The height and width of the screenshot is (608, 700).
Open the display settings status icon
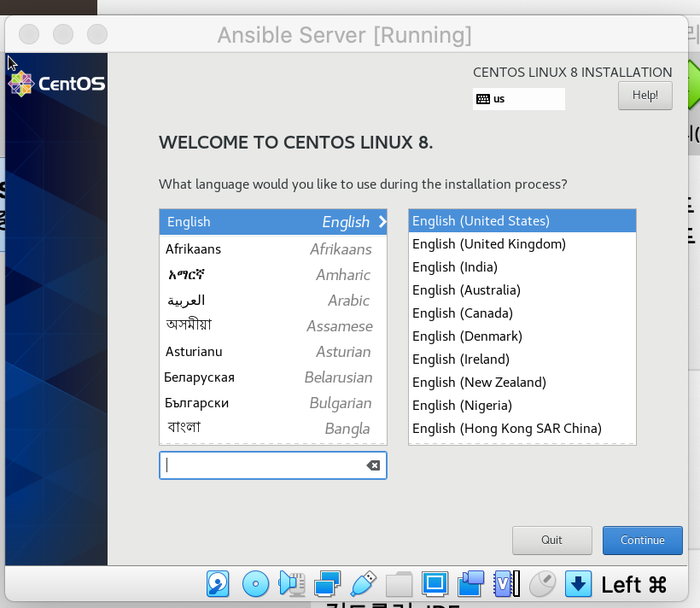[x=435, y=583]
